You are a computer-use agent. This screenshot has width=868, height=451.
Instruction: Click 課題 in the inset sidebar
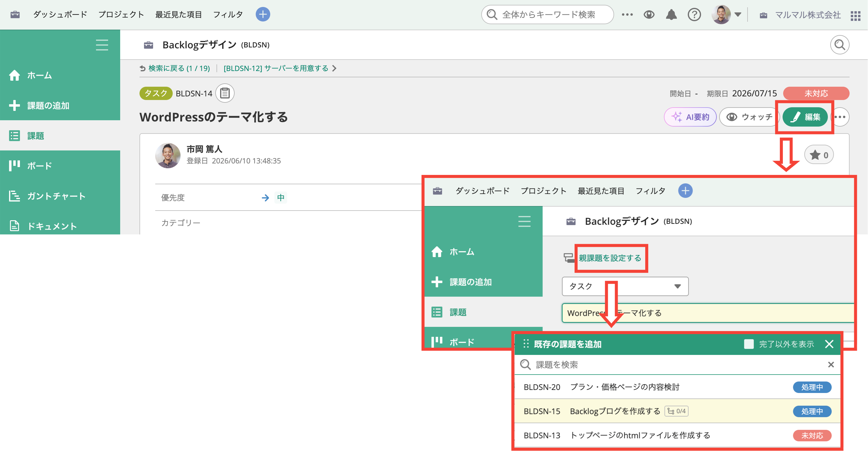pos(484,312)
